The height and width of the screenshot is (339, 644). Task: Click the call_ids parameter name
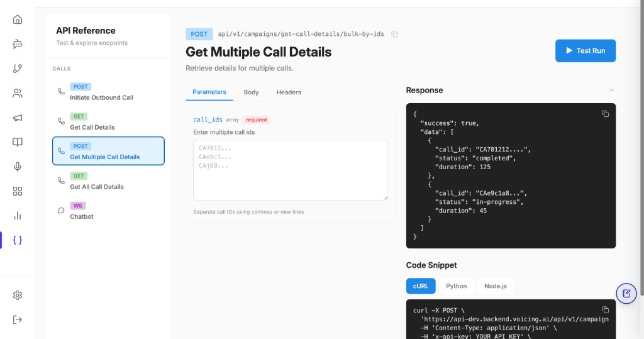[208, 119]
